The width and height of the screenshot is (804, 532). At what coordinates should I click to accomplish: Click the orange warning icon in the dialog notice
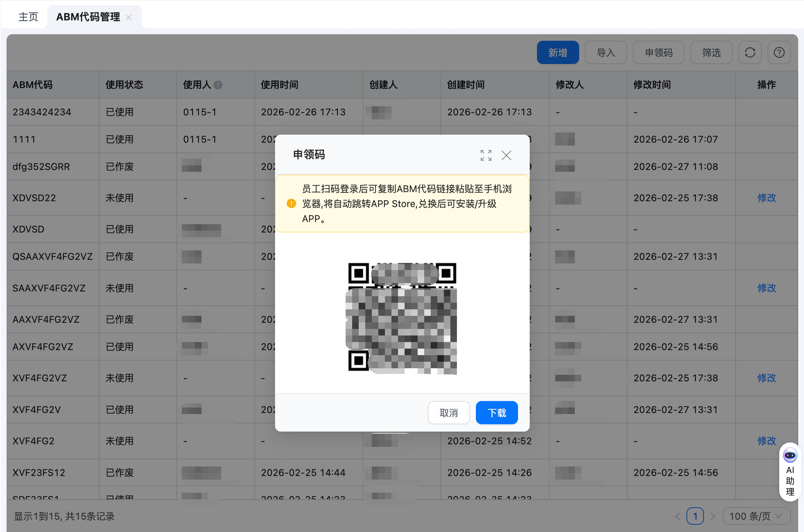click(x=291, y=203)
